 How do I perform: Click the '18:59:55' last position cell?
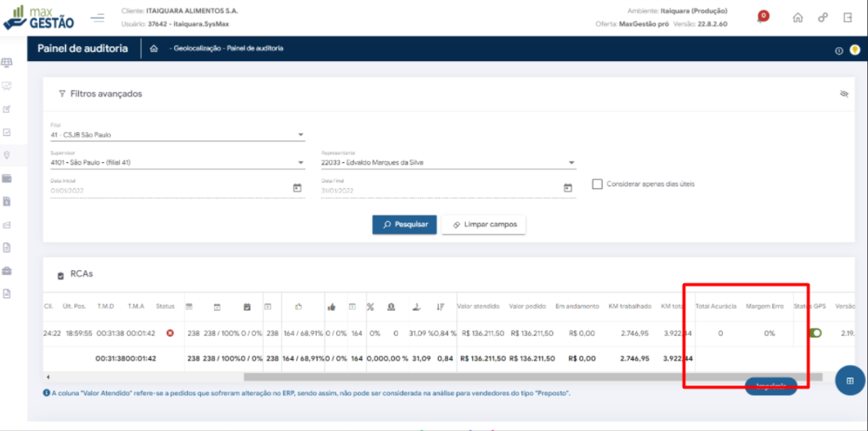(78, 333)
